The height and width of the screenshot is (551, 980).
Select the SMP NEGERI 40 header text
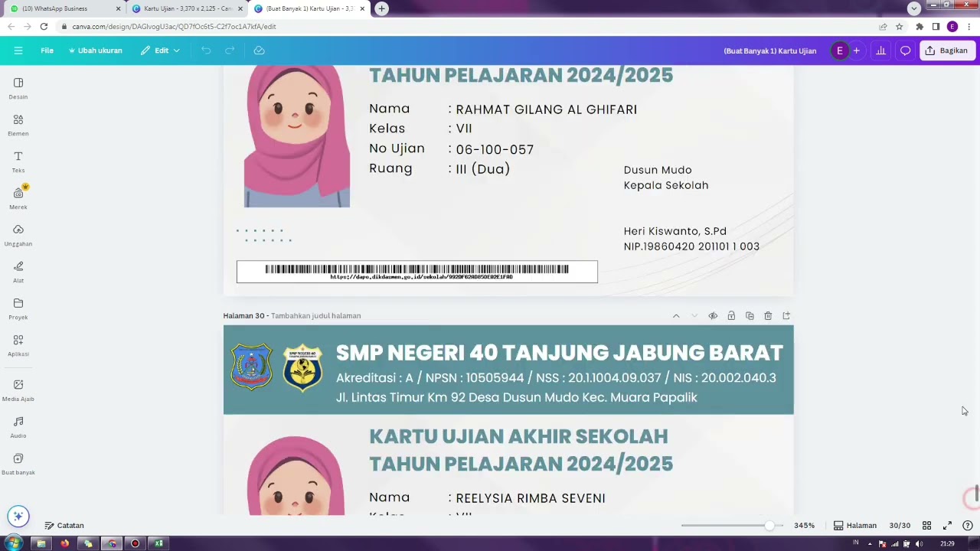click(x=559, y=353)
